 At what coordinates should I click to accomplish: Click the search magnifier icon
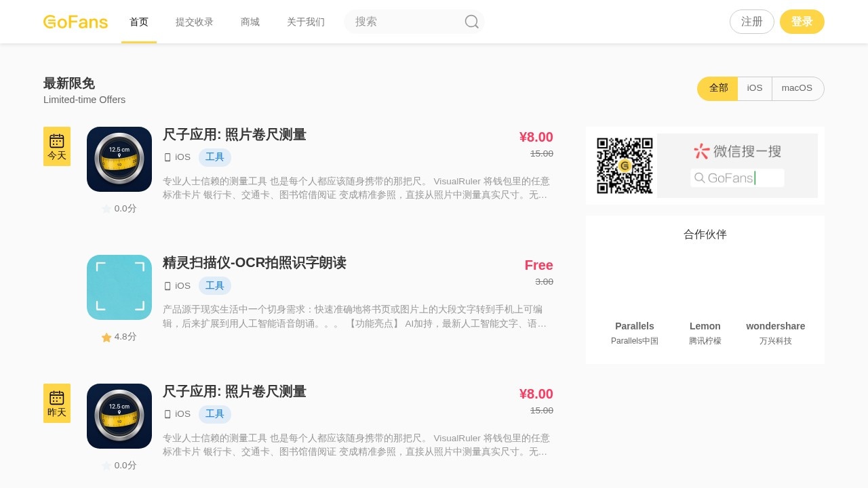[x=472, y=22]
